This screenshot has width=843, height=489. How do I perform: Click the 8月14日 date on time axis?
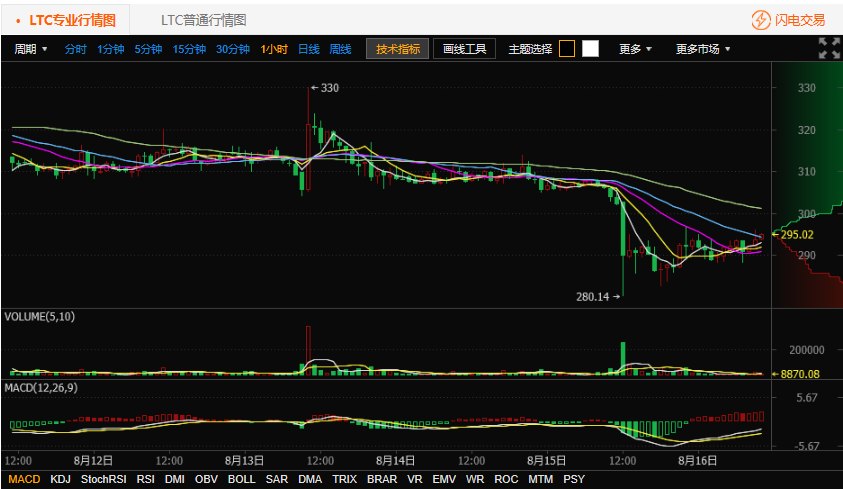point(395,461)
